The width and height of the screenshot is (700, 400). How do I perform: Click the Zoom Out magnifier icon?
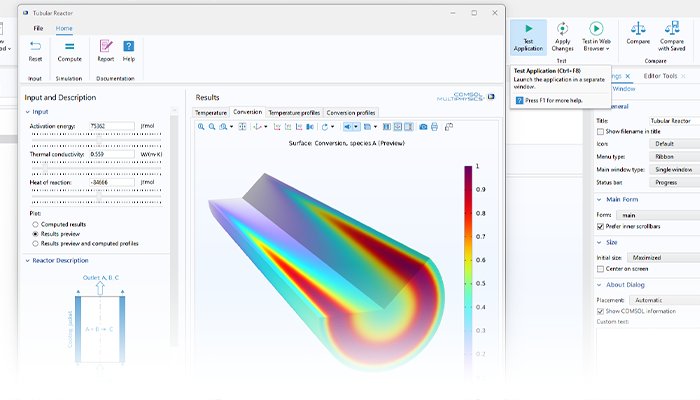(x=212, y=127)
